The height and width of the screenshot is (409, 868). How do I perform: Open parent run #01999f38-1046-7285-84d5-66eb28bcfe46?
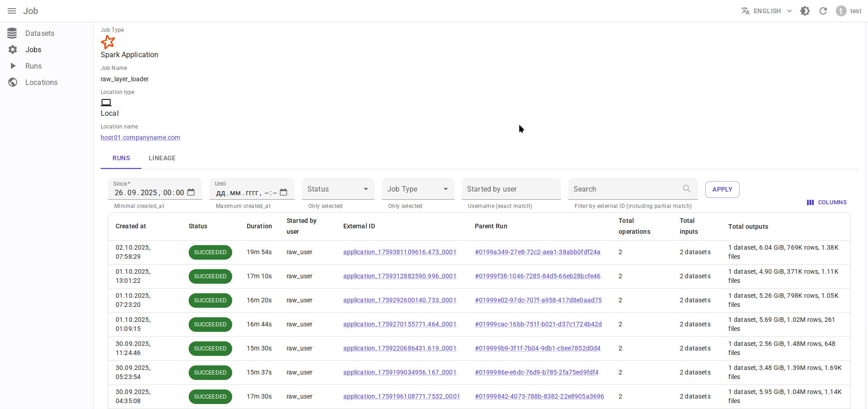pyautogui.click(x=537, y=276)
